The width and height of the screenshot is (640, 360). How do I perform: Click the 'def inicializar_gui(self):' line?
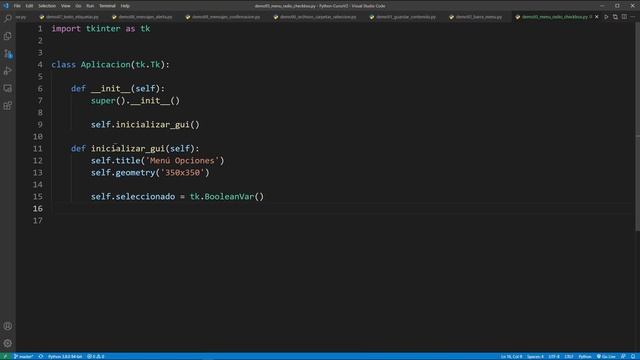pos(135,149)
